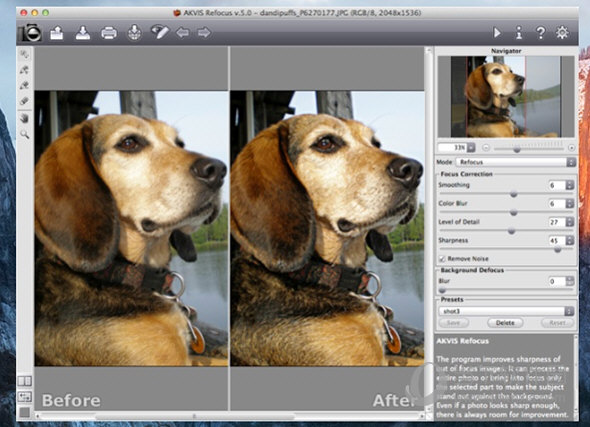Click the Color Blur slider handle
This screenshot has height=427, width=590.
point(513,213)
